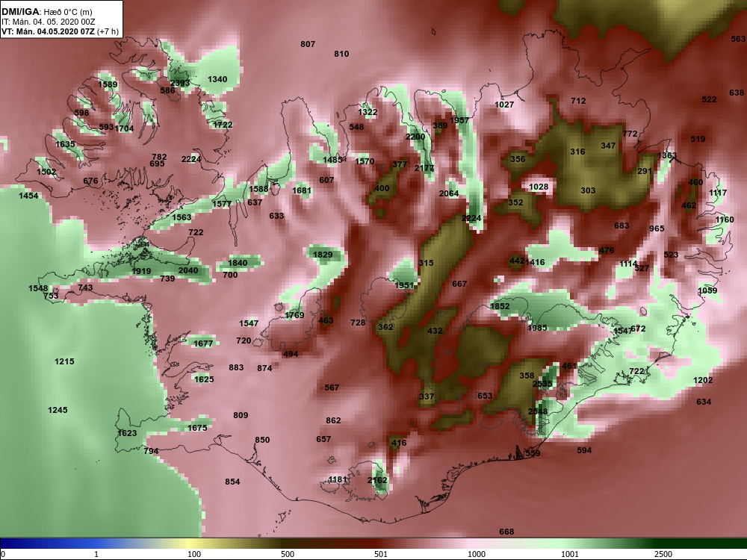The width and height of the screenshot is (747, 560).
Task: Click the 1028 value on the pale patch
Action: [x=539, y=187]
